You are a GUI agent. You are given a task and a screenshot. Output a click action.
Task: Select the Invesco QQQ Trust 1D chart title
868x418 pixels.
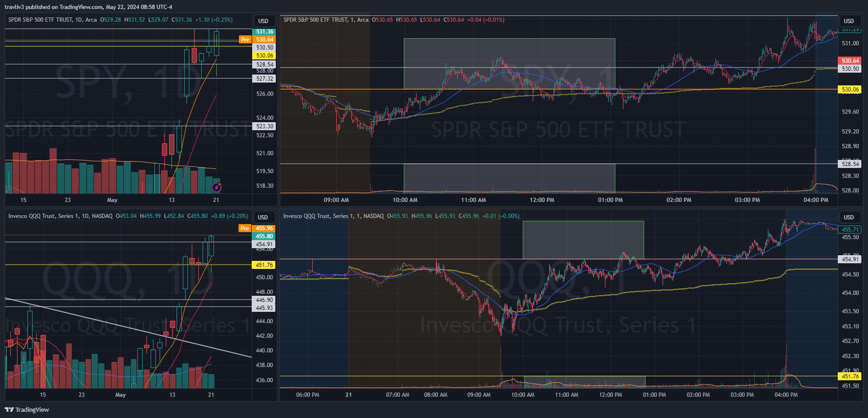(x=60, y=216)
